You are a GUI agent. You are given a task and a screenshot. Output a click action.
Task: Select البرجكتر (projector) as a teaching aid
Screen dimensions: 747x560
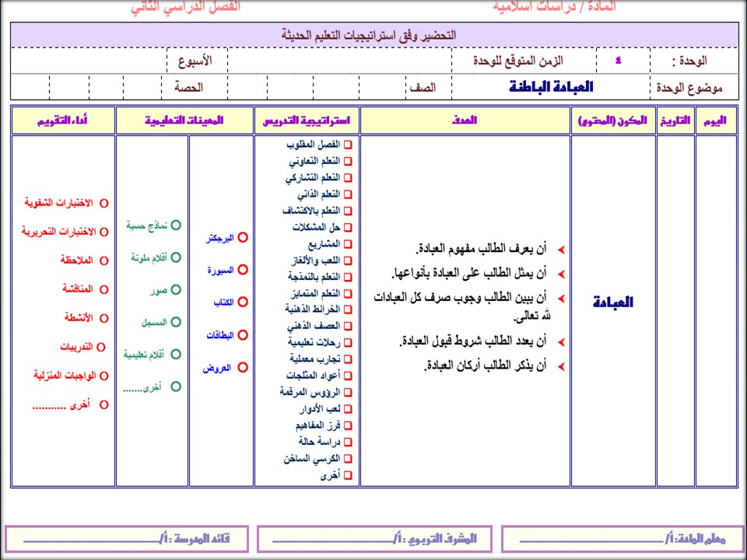point(242,237)
